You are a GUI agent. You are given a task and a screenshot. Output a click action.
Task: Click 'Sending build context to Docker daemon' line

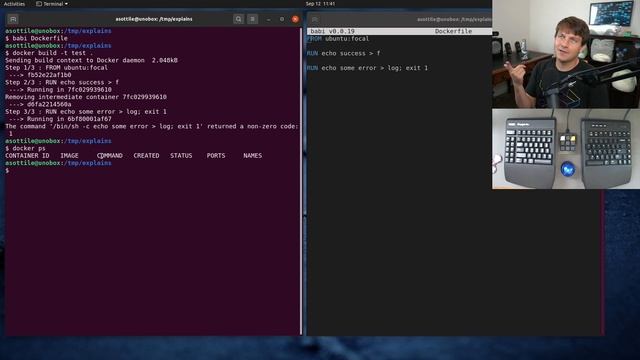(91, 60)
